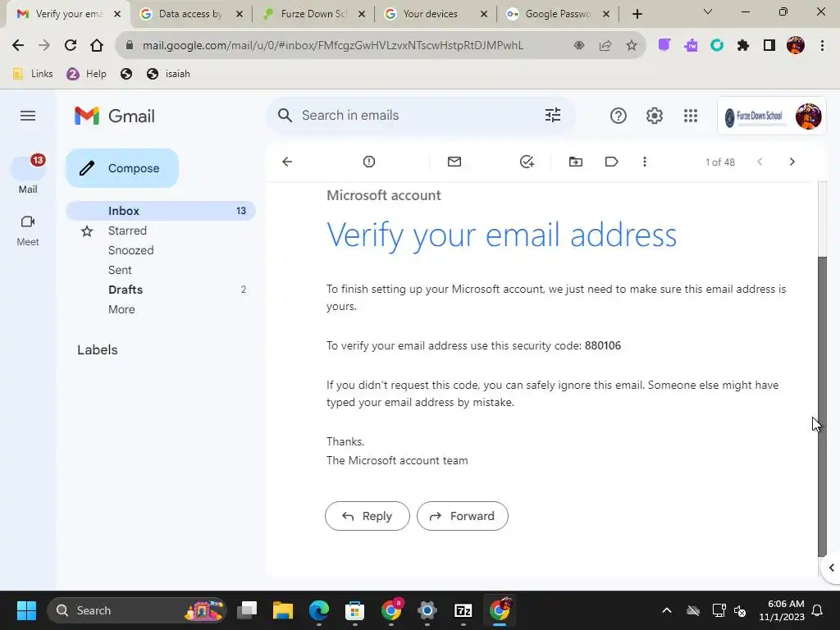Screen dimensions: 840x630
Task: Go back to inbox arrow
Action: (287, 162)
